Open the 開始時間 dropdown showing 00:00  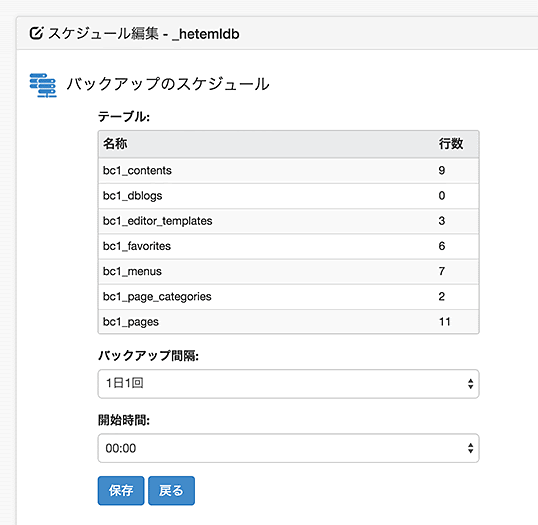point(288,448)
